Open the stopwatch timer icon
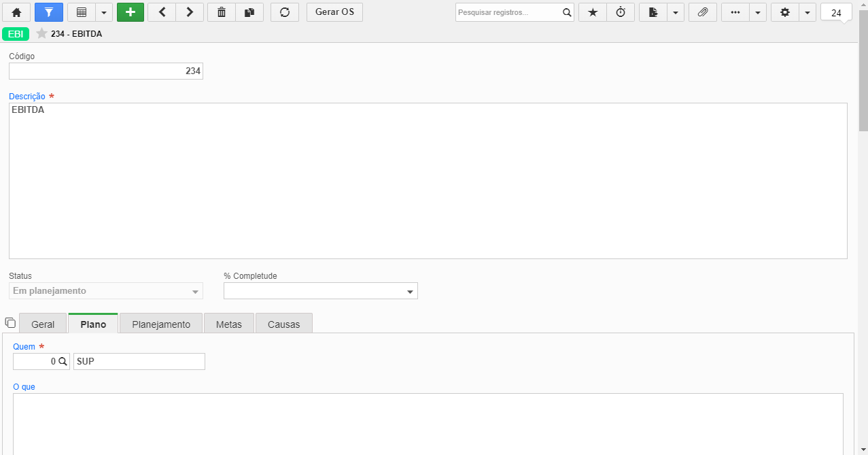868x455 pixels. click(621, 12)
